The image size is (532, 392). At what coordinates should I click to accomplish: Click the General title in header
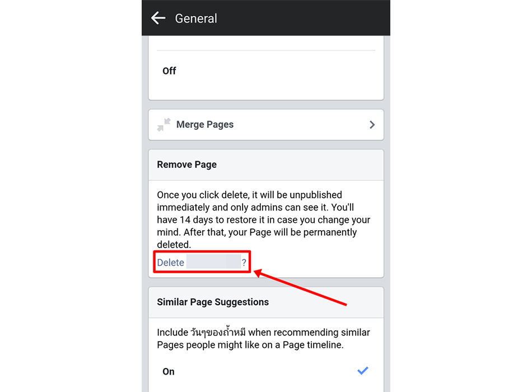pos(196,18)
